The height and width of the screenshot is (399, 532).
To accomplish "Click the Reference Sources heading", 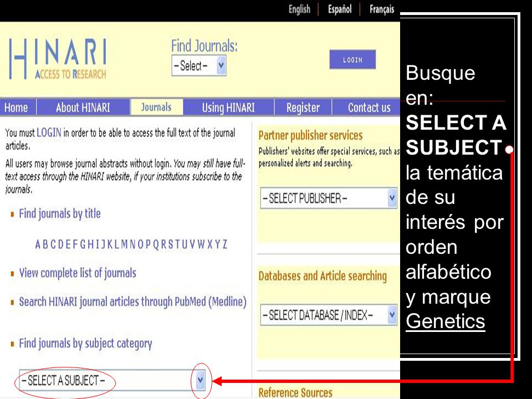I will point(295,392).
